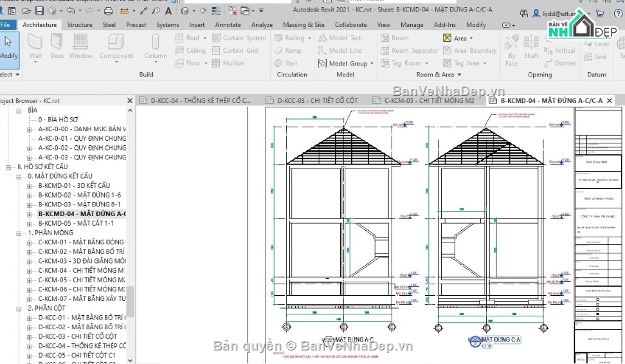625x364 pixels.
Task: Select C-KCM-07 - MẶT BẰNG XÂY TƯ sheet
Action: (82, 298)
